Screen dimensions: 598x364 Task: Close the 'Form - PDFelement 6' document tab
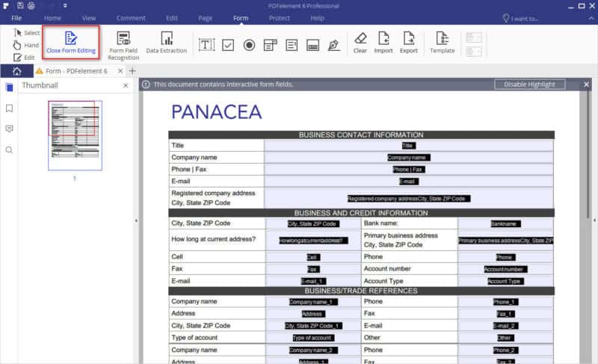coord(120,71)
